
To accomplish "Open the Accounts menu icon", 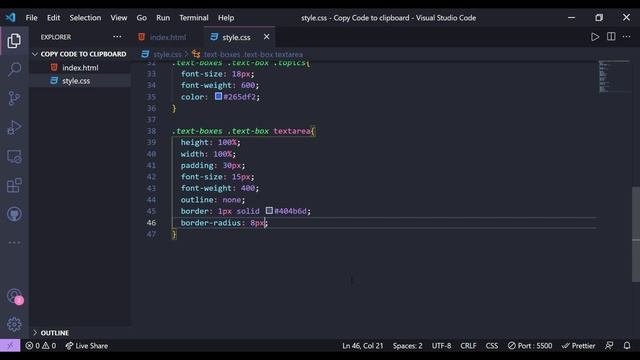I will [x=15, y=296].
